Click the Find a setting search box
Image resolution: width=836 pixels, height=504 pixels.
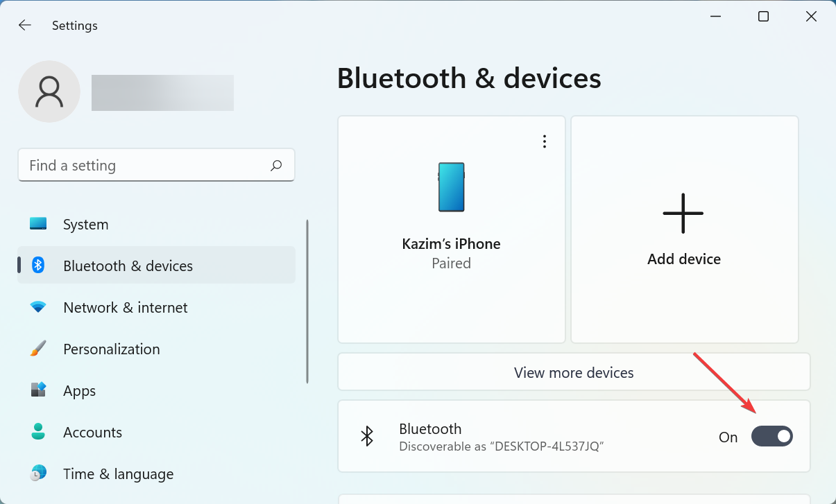139,165
